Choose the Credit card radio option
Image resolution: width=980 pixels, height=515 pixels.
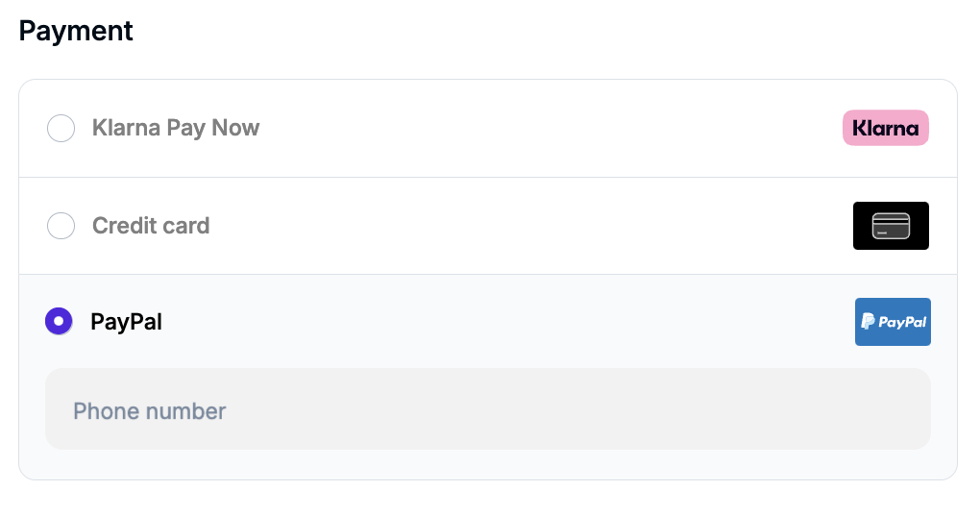pos(61,226)
